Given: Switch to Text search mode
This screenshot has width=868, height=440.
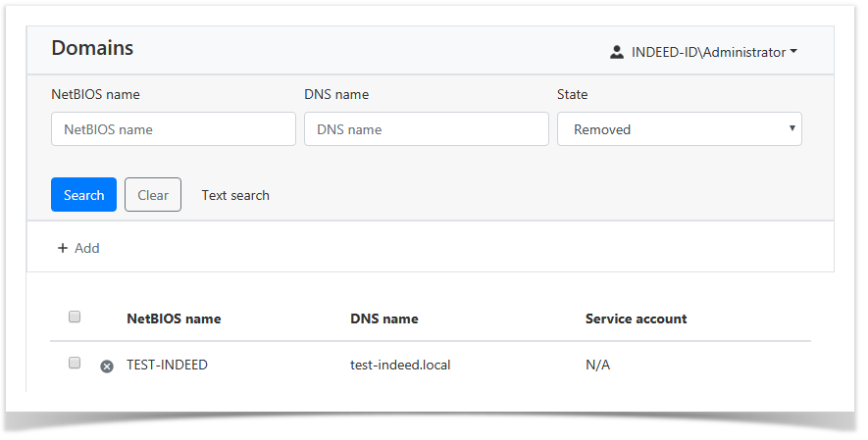Looking at the screenshot, I should [x=235, y=195].
